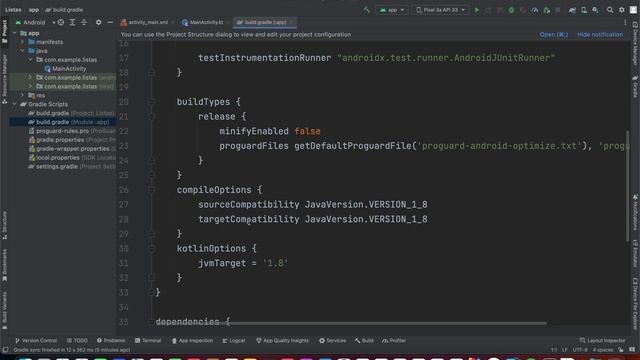Image resolution: width=640 pixels, height=360 pixels.
Task: Open the Services tool window
Action: click(x=333, y=340)
